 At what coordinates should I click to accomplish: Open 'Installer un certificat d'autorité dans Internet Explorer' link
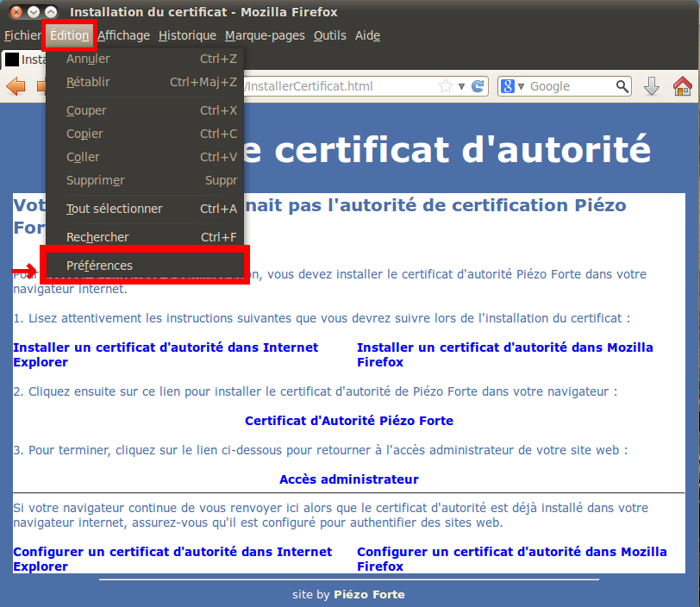pyautogui.click(x=166, y=354)
